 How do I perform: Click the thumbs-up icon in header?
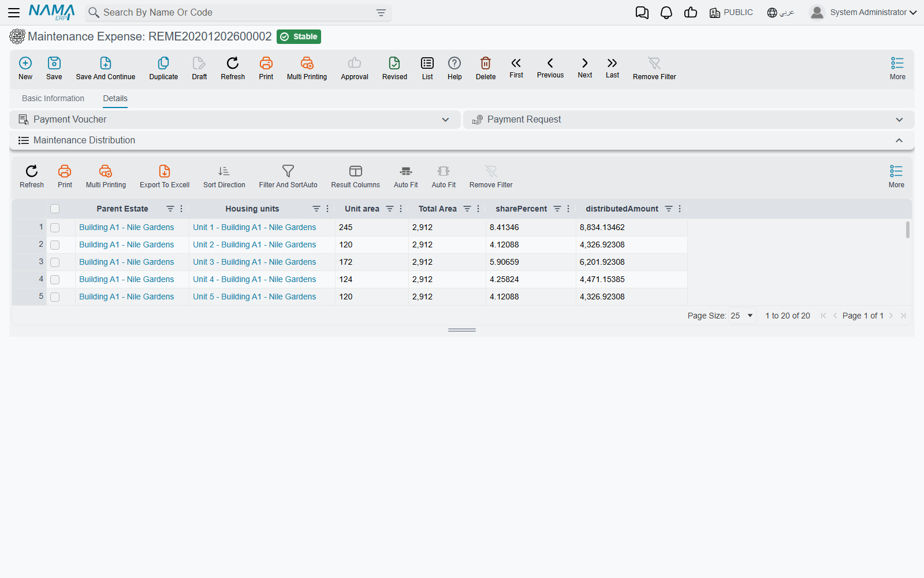(691, 13)
